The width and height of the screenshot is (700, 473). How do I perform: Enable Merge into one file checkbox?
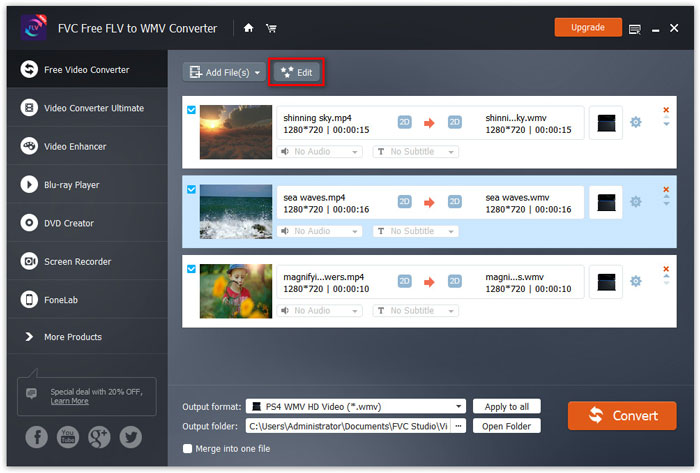point(188,448)
